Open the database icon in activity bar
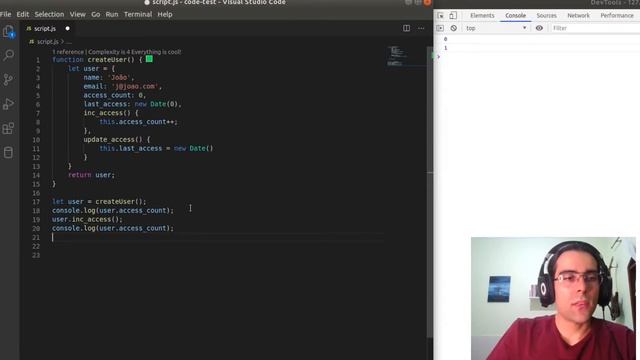Screen dimensions: 640x360 pyautogui.click(x=9, y=153)
